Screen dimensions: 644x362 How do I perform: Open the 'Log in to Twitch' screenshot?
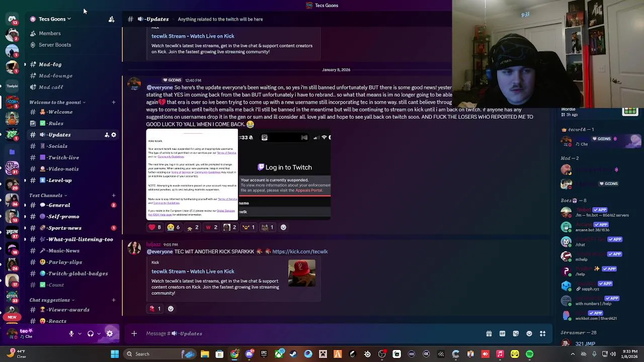[x=285, y=174]
